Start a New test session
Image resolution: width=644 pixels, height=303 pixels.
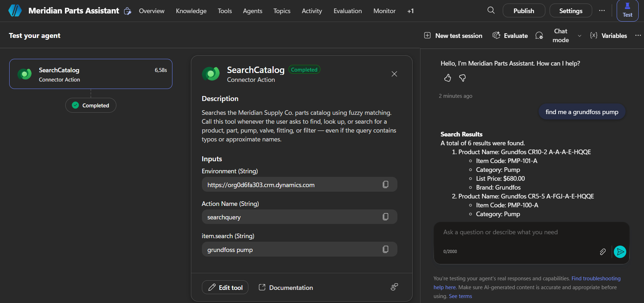point(453,36)
